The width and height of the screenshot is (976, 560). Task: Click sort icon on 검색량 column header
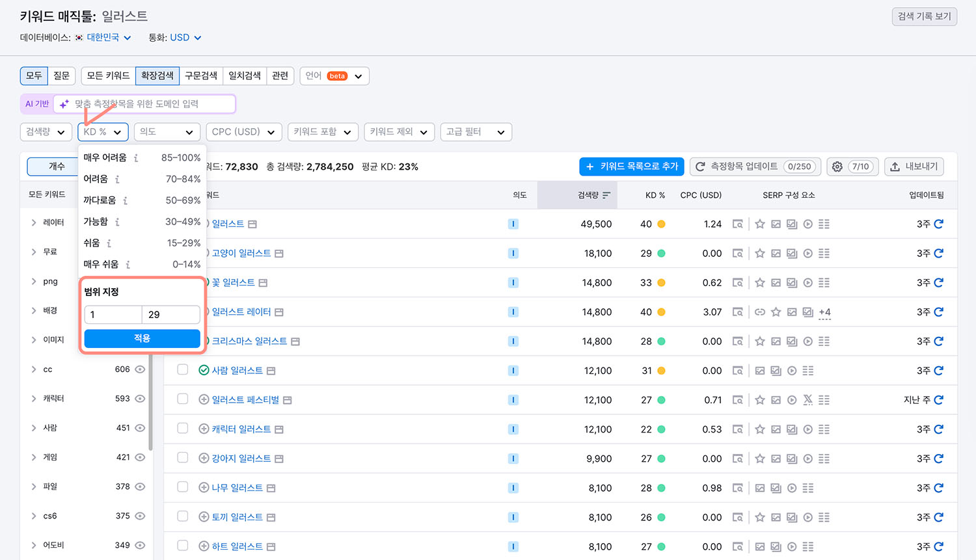point(606,195)
